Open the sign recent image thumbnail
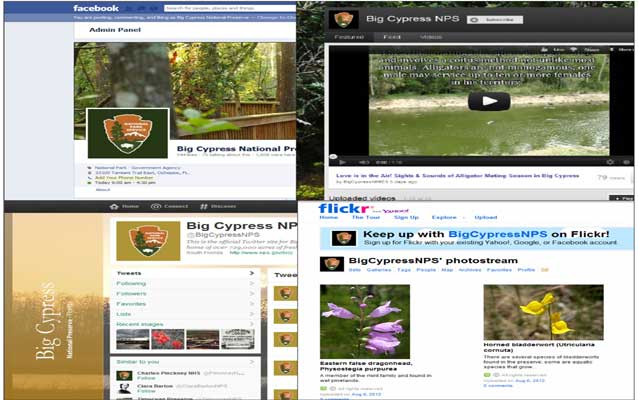This screenshot has width=638, height=400. pos(238,339)
